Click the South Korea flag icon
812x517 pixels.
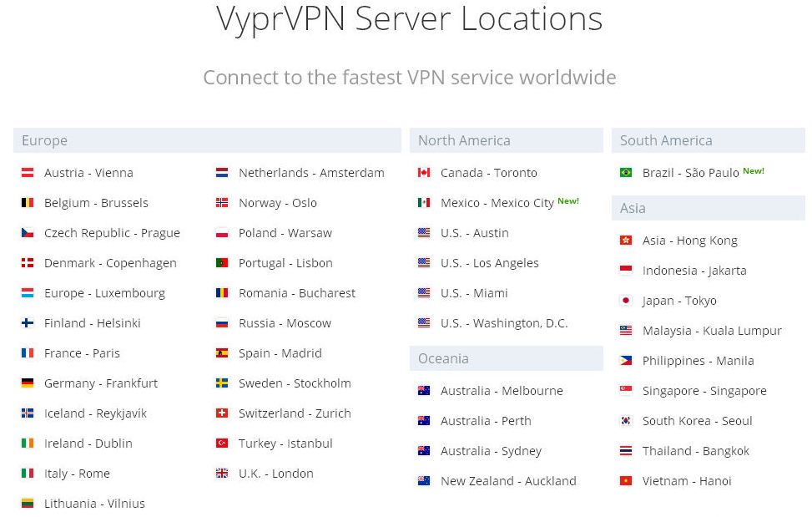coord(626,421)
